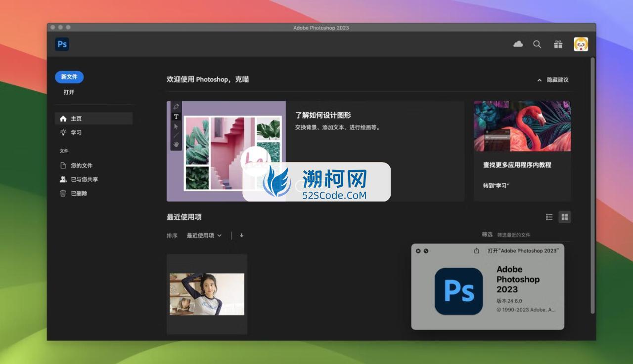
Task: Click the collage tutorial preview image
Action: (x=226, y=151)
